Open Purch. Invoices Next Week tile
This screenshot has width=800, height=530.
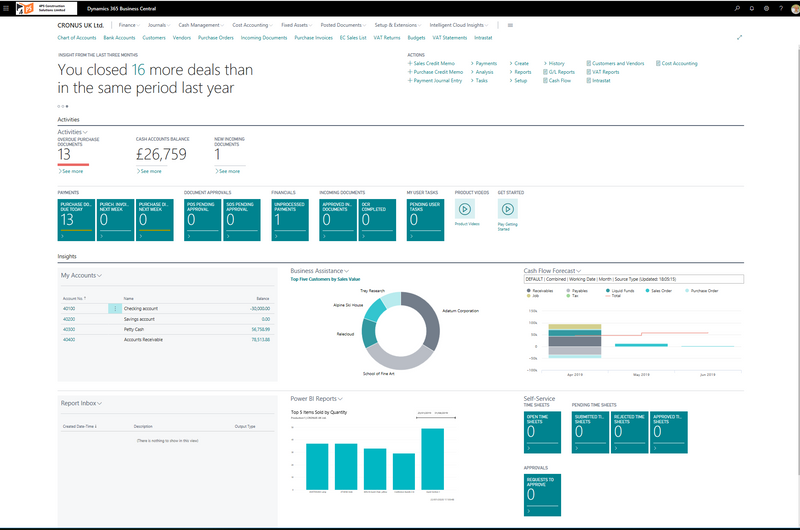click(x=115, y=220)
